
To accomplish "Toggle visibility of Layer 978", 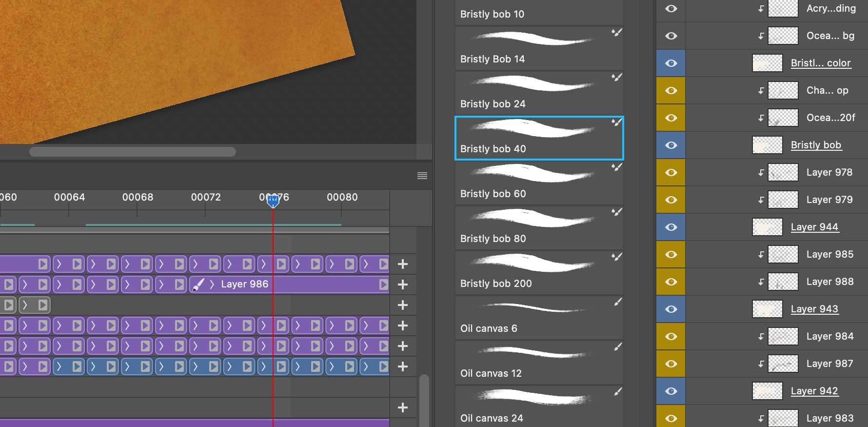I will (x=671, y=172).
